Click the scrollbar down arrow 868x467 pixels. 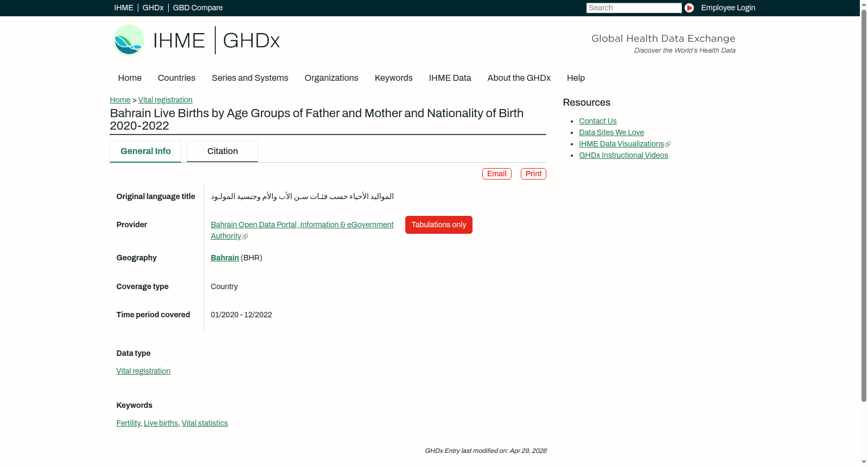864,462
